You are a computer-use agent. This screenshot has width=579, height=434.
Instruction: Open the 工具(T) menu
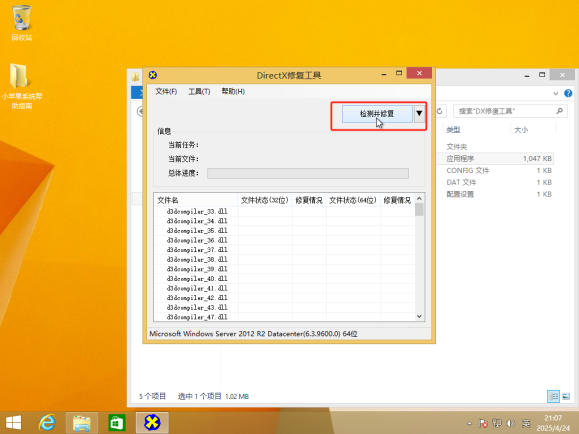[199, 91]
